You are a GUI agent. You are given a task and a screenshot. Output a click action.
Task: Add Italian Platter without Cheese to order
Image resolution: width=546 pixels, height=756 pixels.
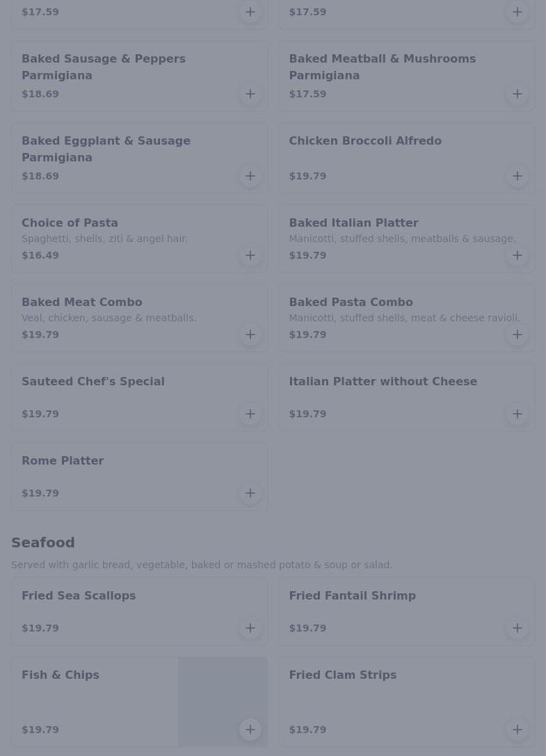[517, 414]
